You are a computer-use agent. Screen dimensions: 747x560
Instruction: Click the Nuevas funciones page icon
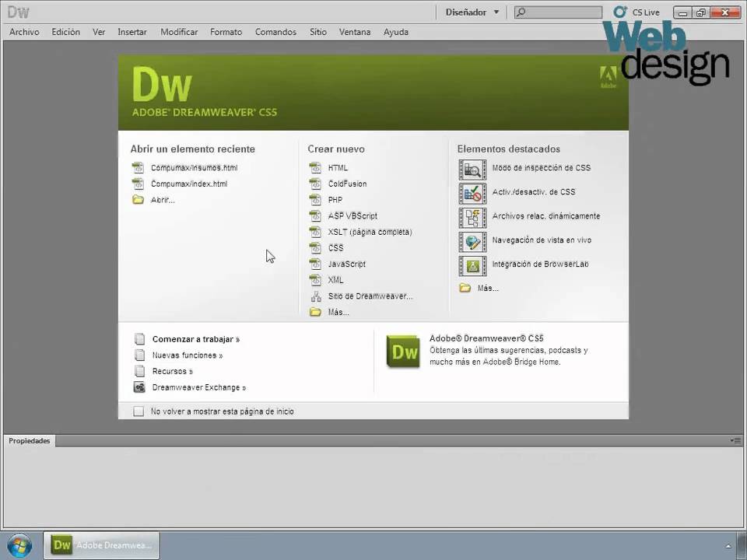(139, 355)
